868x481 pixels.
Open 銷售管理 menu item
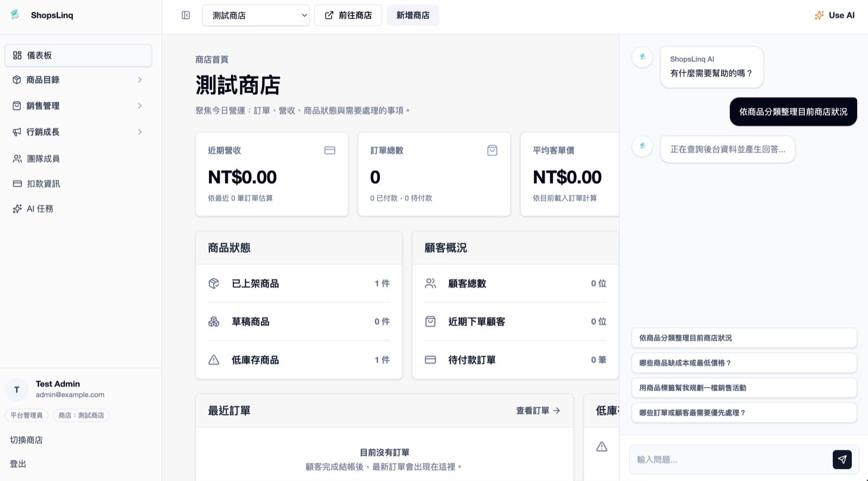(78, 106)
